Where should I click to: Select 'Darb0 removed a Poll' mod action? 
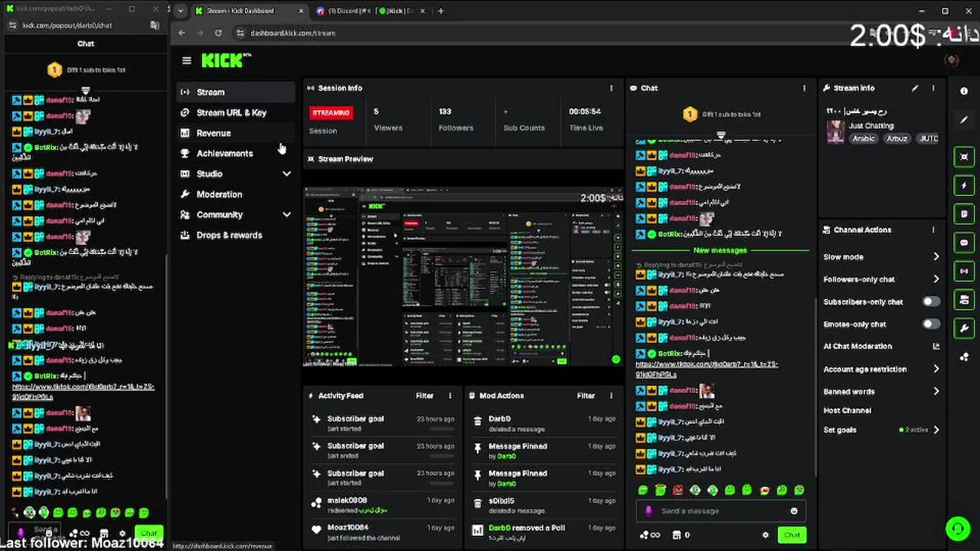[x=544, y=533]
